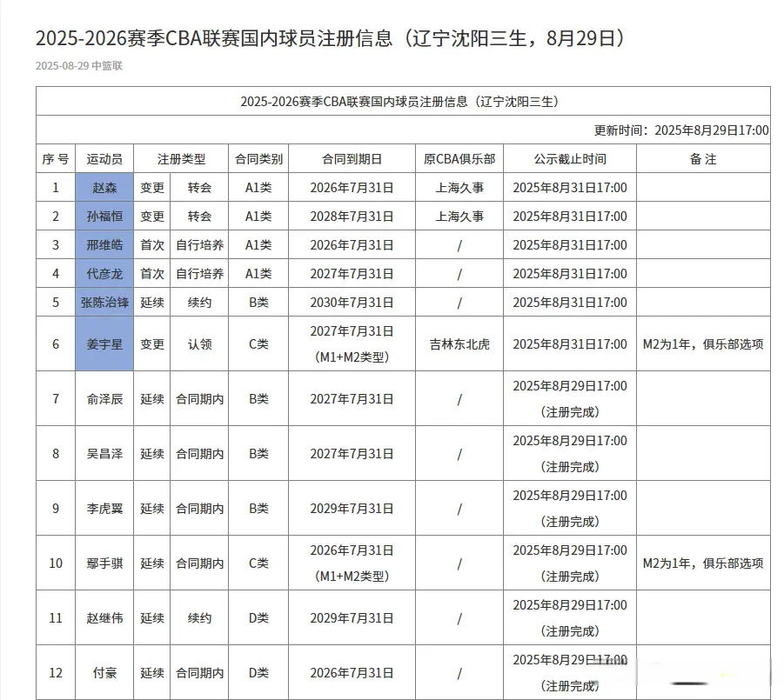This screenshot has height=700, width=784.
Task: Click player name 姜宇星 in row 6
Action: click(104, 344)
